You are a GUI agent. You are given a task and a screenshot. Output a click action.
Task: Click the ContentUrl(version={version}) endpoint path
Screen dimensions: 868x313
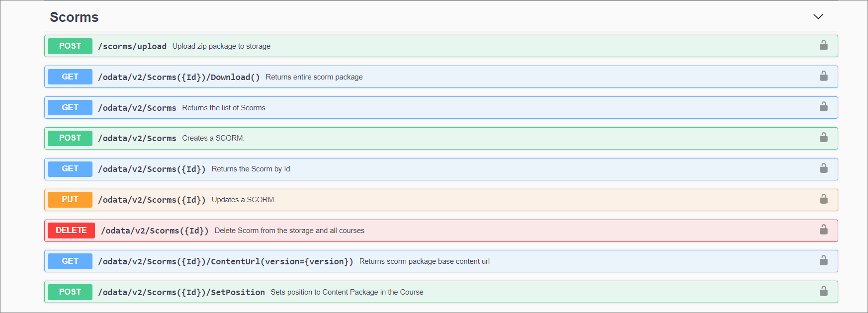point(225,261)
